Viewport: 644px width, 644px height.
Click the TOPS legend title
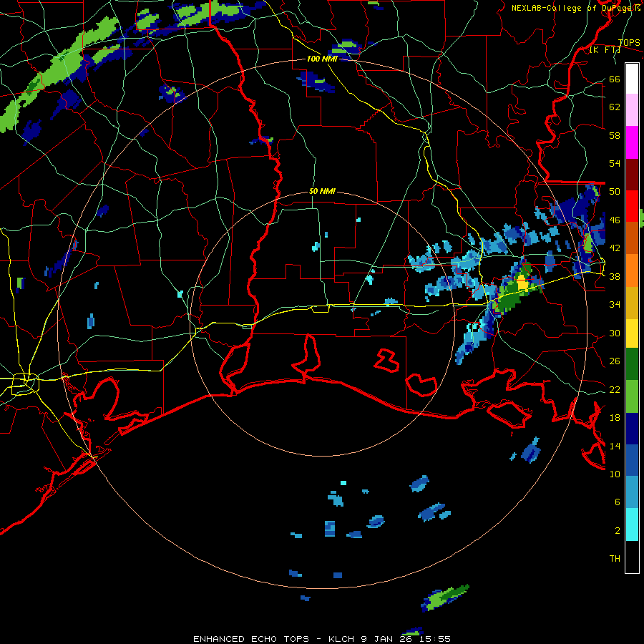click(629, 42)
